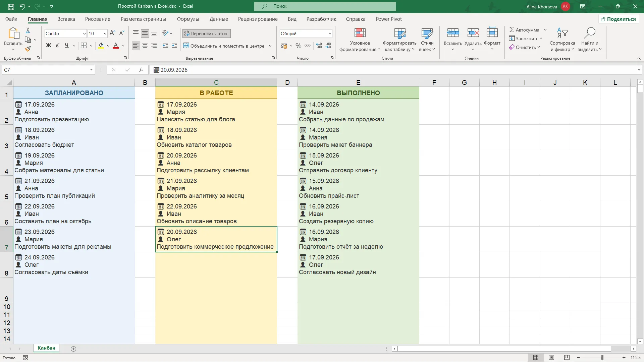Toggle Italic formatting
Image resolution: width=644 pixels, height=362 pixels.
[57, 46]
